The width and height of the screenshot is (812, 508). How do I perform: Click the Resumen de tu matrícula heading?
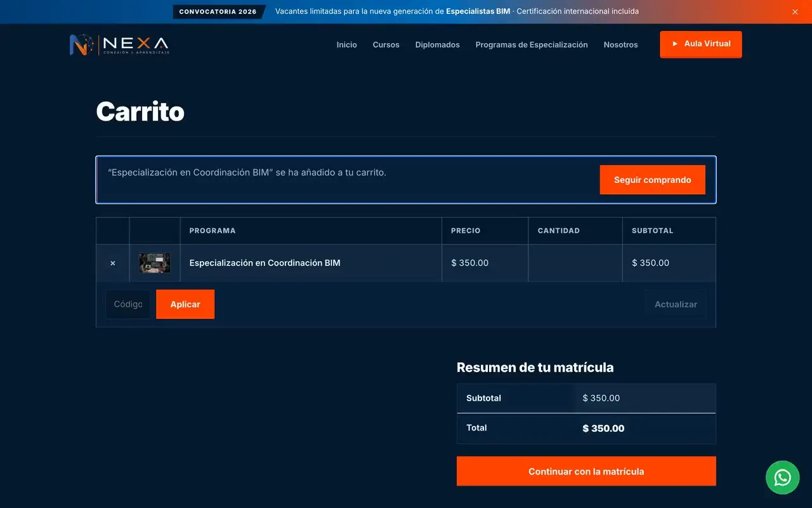pyautogui.click(x=535, y=367)
